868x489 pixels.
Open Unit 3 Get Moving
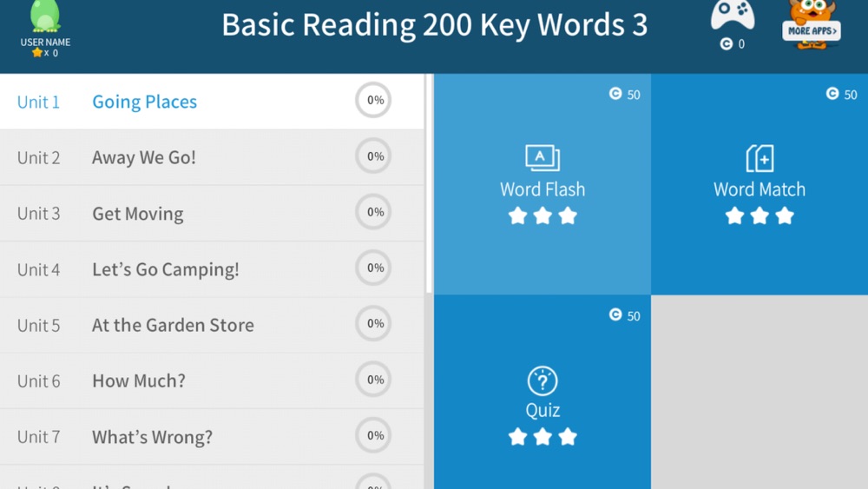pyautogui.click(x=212, y=213)
